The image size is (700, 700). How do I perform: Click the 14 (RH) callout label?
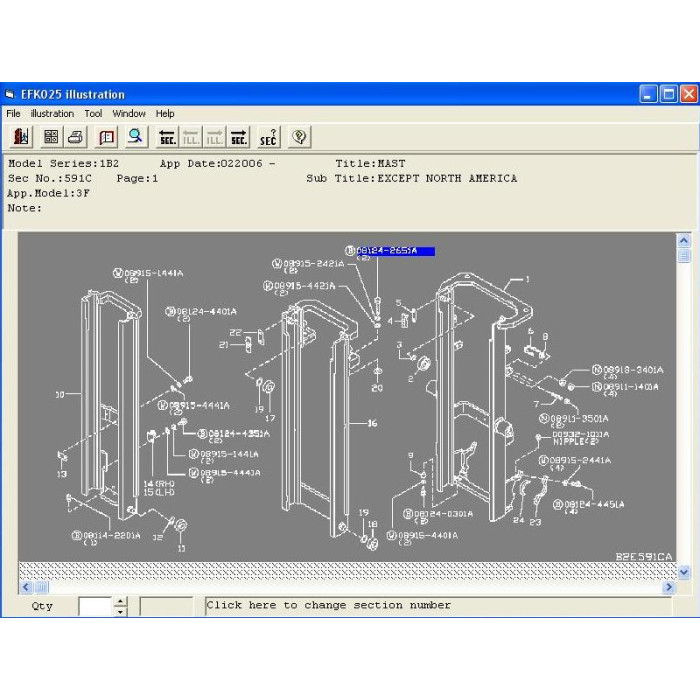click(159, 483)
